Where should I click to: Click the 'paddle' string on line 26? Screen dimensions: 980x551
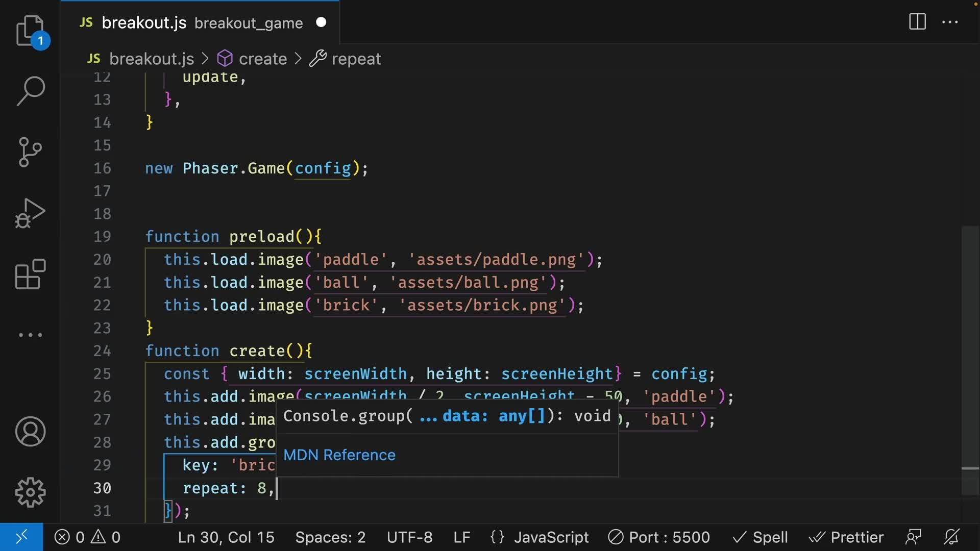[679, 396]
